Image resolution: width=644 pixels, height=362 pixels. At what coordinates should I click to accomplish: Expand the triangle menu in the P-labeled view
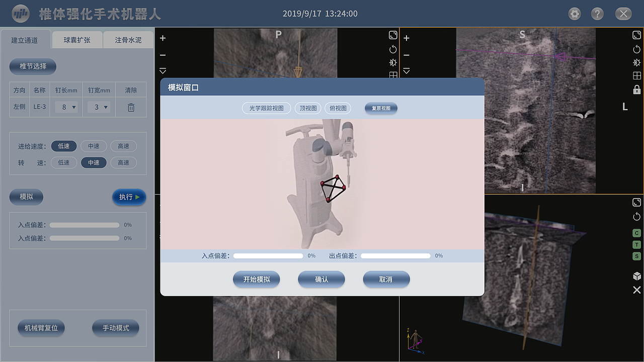point(163,71)
